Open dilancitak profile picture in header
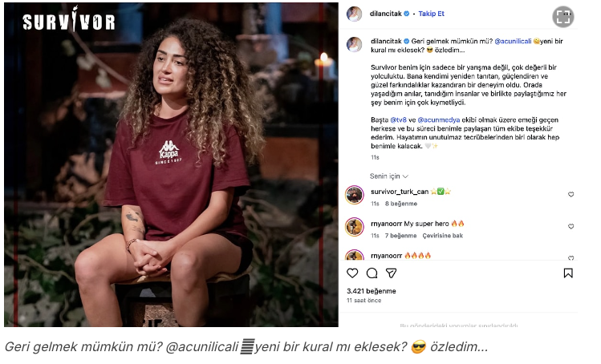Image resolution: width=601 pixels, height=364 pixels. pos(354,14)
